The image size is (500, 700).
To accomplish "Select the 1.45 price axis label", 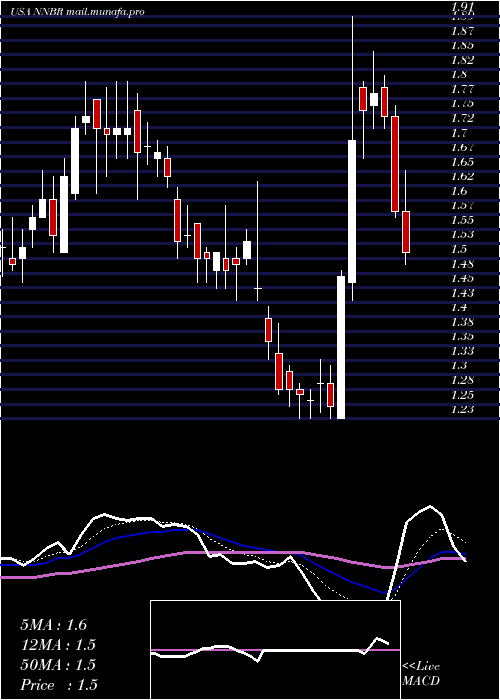I will pyautogui.click(x=462, y=279).
